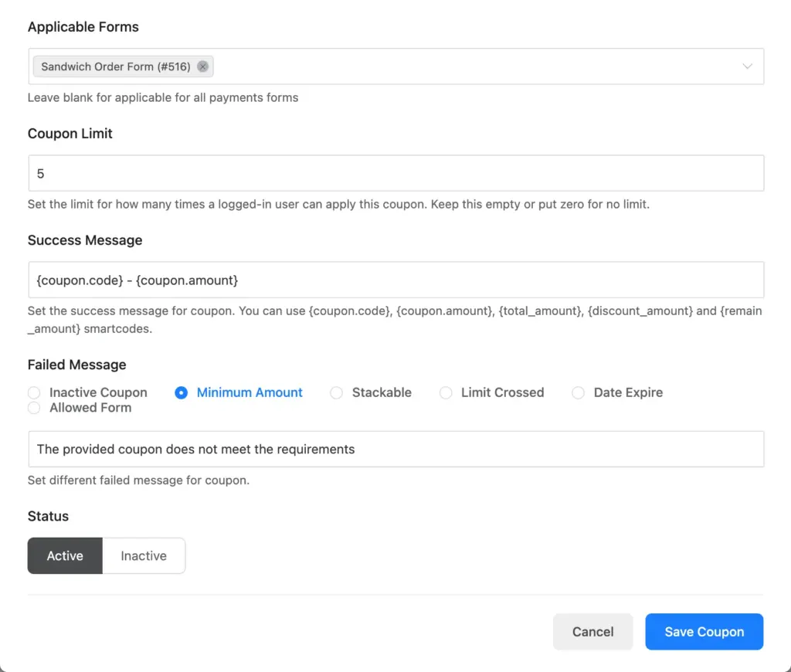Expand the Applicable Forms dropdown arrow
The height and width of the screenshot is (672, 791).
[x=746, y=66]
